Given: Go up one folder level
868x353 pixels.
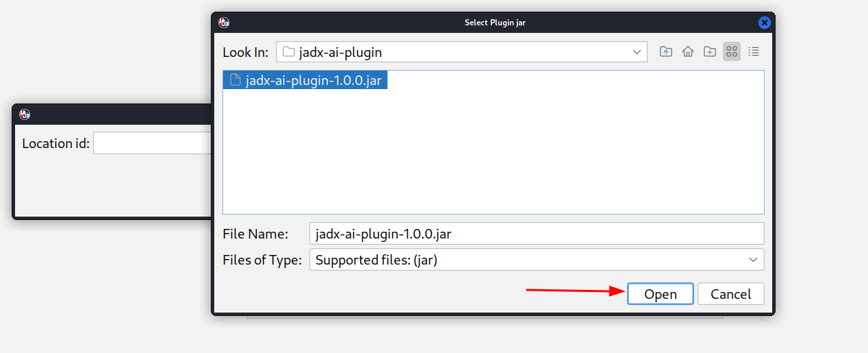Looking at the screenshot, I should pyautogui.click(x=665, y=51).
